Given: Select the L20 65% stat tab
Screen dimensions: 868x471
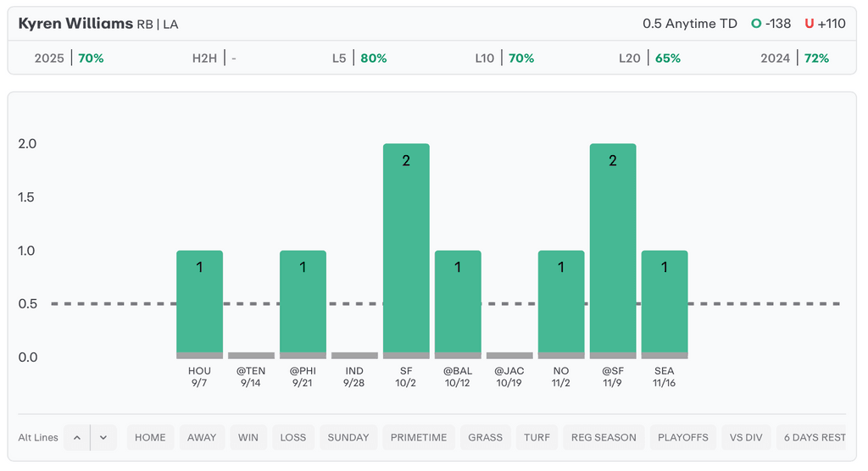Looking at the screenshot, I should click(x=649, y=58).
